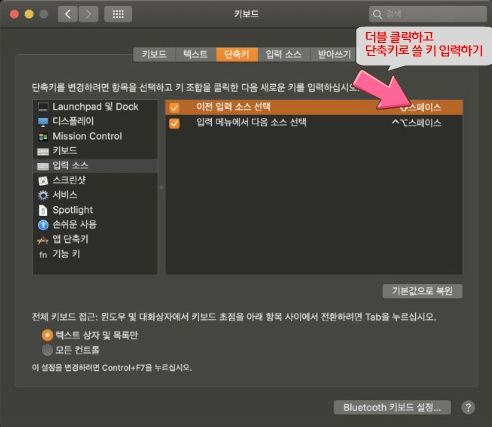The width and height of the screenshot is (492, 427).
Task: Select 손쉬운 사용 category
Action: pos(95,225)
